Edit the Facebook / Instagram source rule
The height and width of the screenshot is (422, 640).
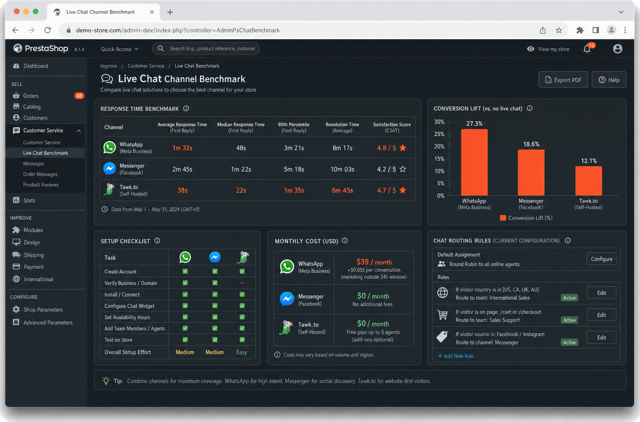601,338
